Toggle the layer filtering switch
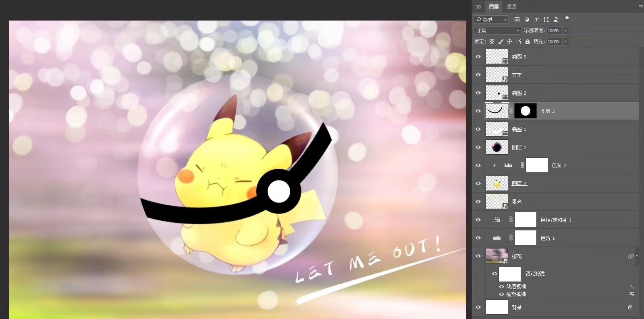The image size is (644, 319). 567,19
